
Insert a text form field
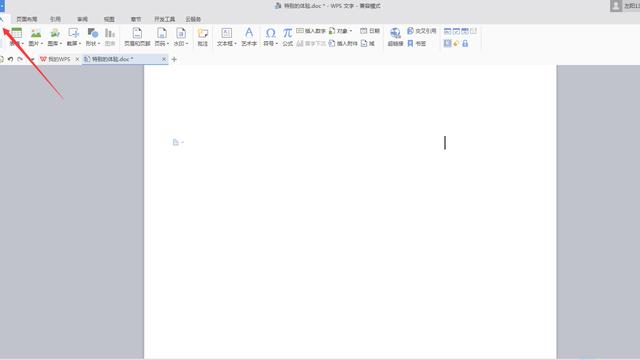click(x=447, y=31)
